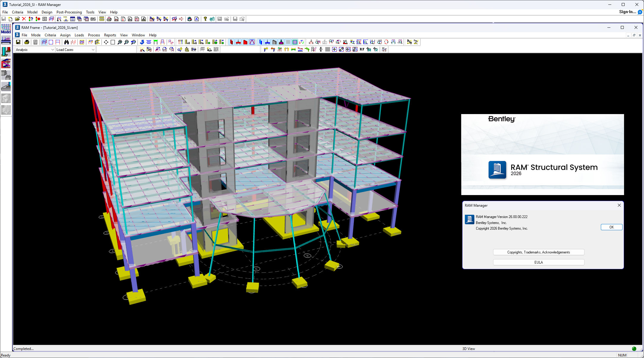This screenshot has height=358, width=644.
Task: Open Reports menu in RAM Frame
Action: (110, 35)
